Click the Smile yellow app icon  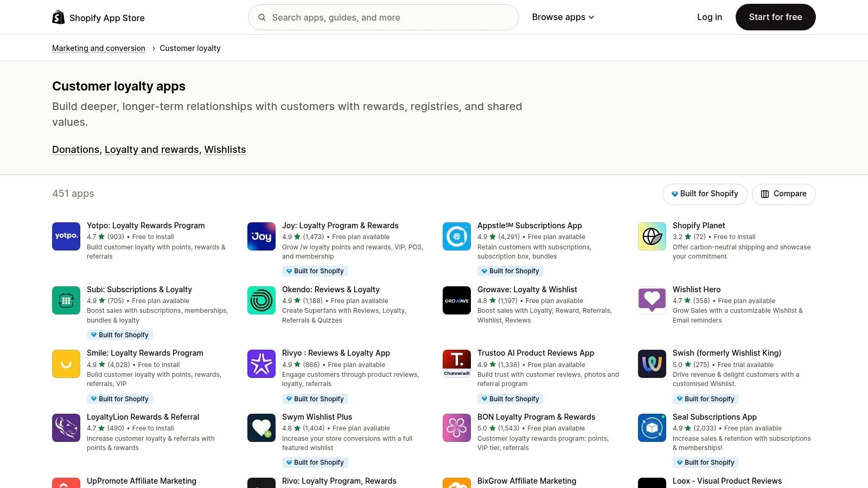(x=66, y=364)
